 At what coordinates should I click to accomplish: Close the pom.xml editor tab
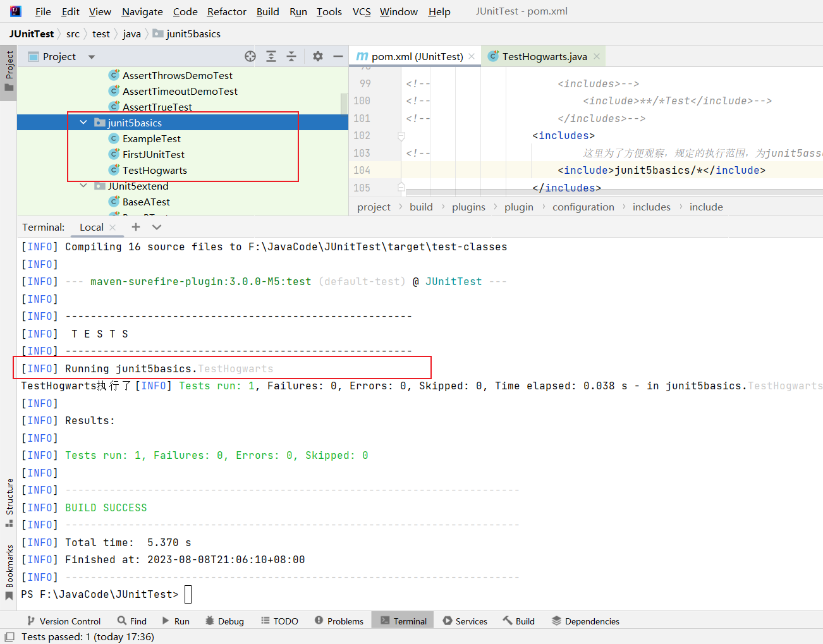click(472, 56)
